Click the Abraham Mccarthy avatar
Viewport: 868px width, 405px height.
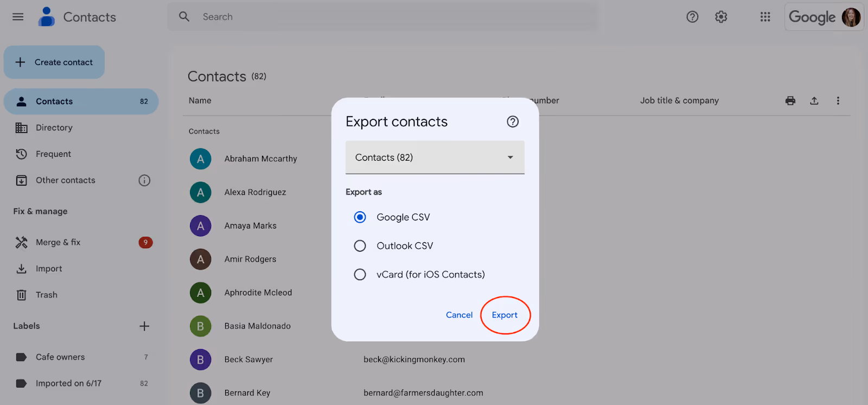point(201,159)
